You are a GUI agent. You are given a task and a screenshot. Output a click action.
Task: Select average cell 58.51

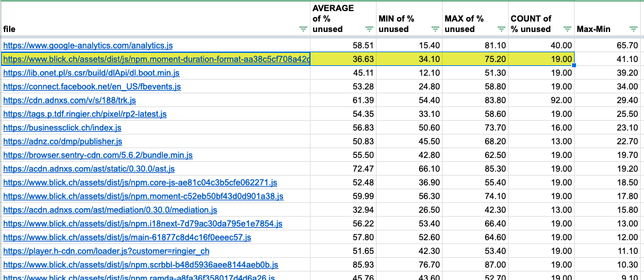[343, 45]
